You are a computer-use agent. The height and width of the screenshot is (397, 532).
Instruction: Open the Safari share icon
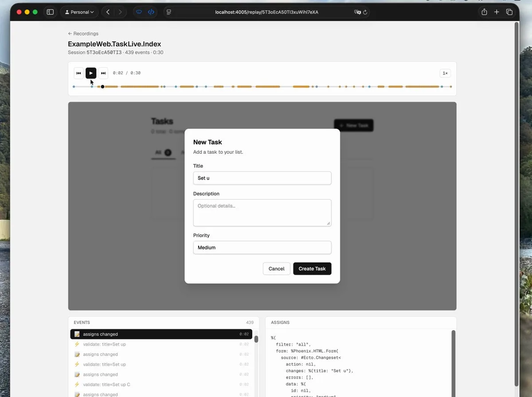pyautogui.click(x=484, y=12)
